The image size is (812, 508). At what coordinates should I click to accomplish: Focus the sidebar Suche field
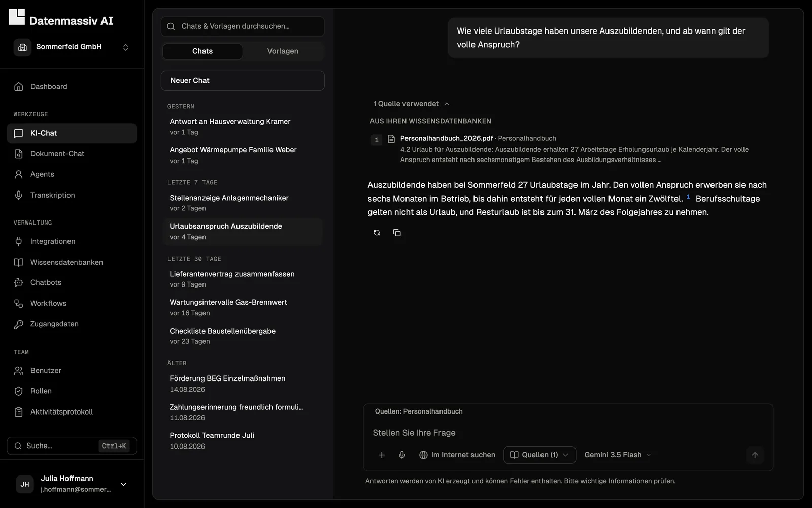(x=72, y=446)
